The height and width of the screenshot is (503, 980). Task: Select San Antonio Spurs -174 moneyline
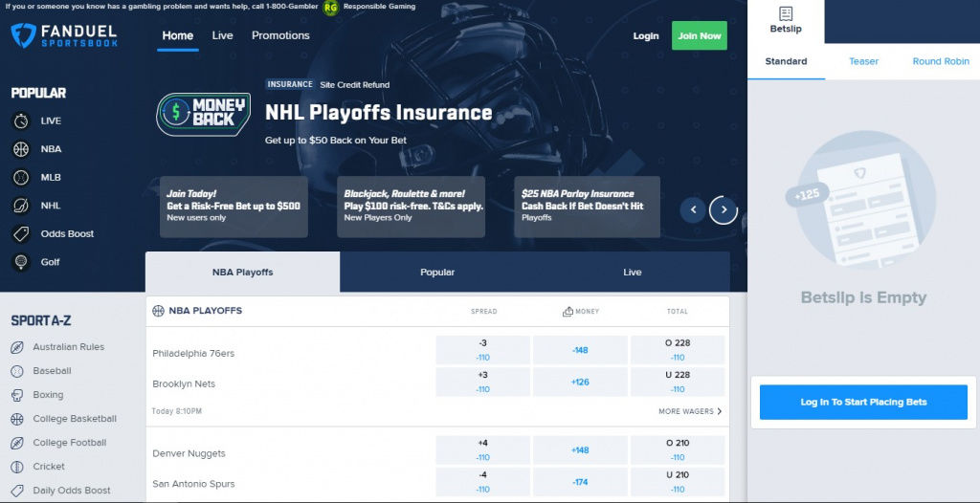point(580,482)
